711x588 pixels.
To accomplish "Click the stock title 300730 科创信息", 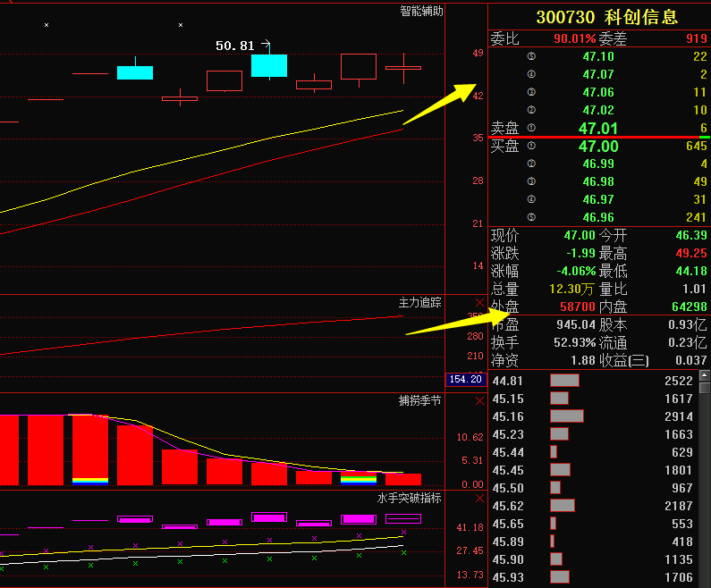I will (x=606, y=17).
